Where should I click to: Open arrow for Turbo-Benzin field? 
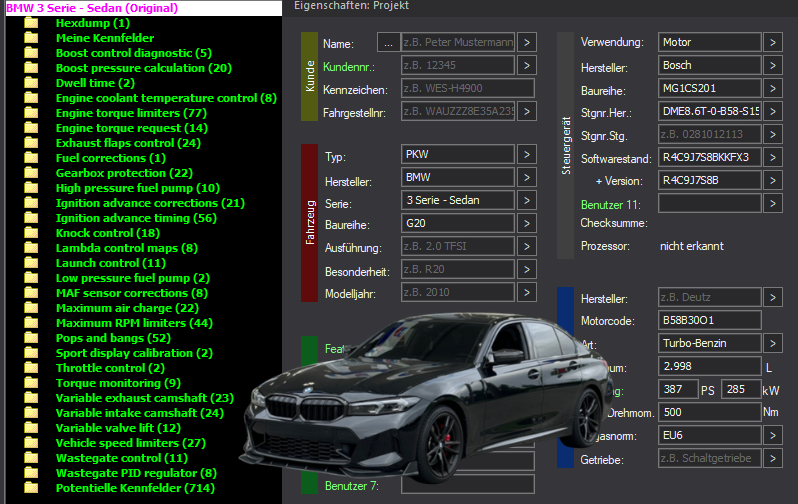tap(773, 343)
